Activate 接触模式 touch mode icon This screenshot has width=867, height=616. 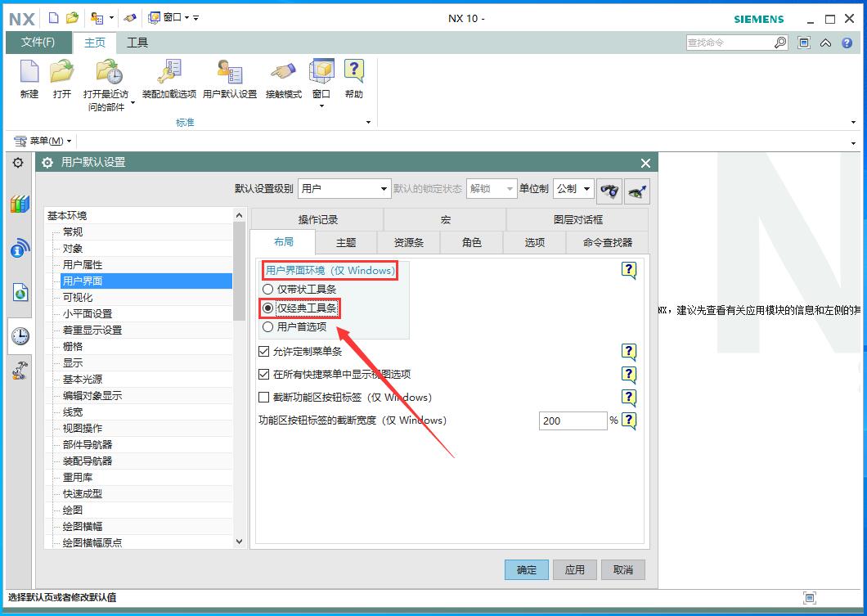click(283, 74)
